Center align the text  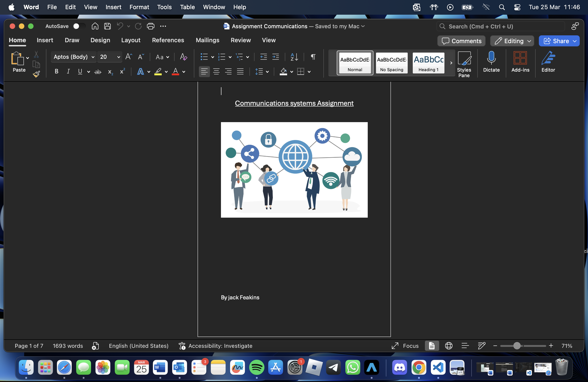pos(216,72)
